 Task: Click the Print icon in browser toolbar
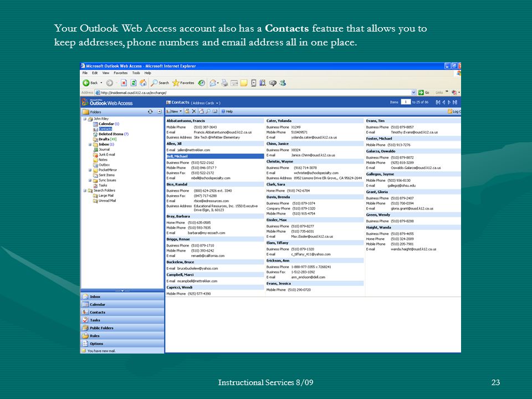[x=224, y=83]
